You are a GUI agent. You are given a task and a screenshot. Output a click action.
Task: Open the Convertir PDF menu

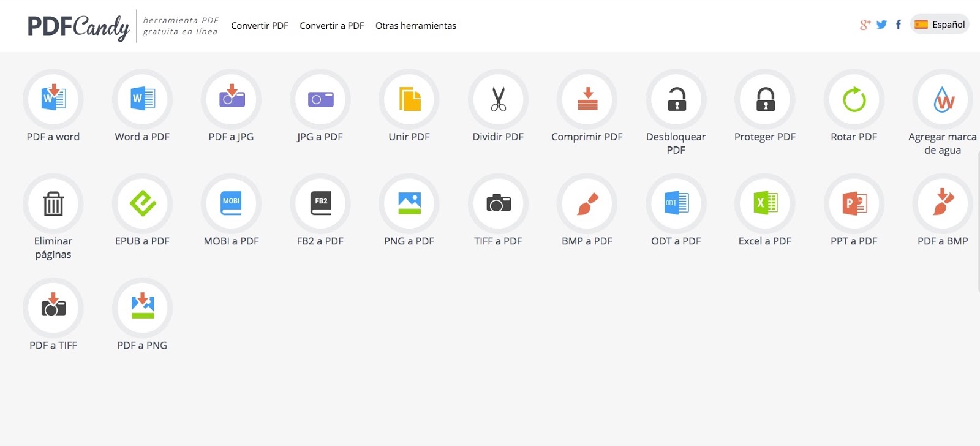point(259,26)
